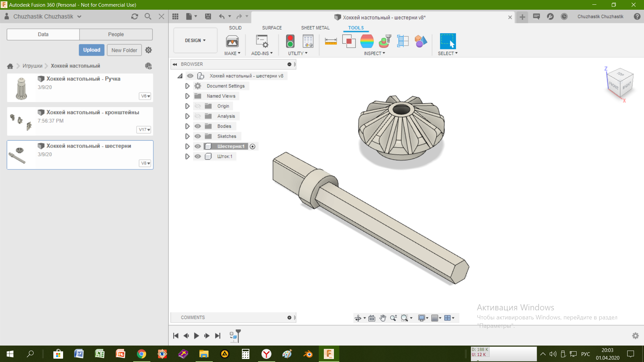This screenshot has height=362, width=644.
Task: Switch to the SURFACE tab
Action: click(x=272, y=28)
